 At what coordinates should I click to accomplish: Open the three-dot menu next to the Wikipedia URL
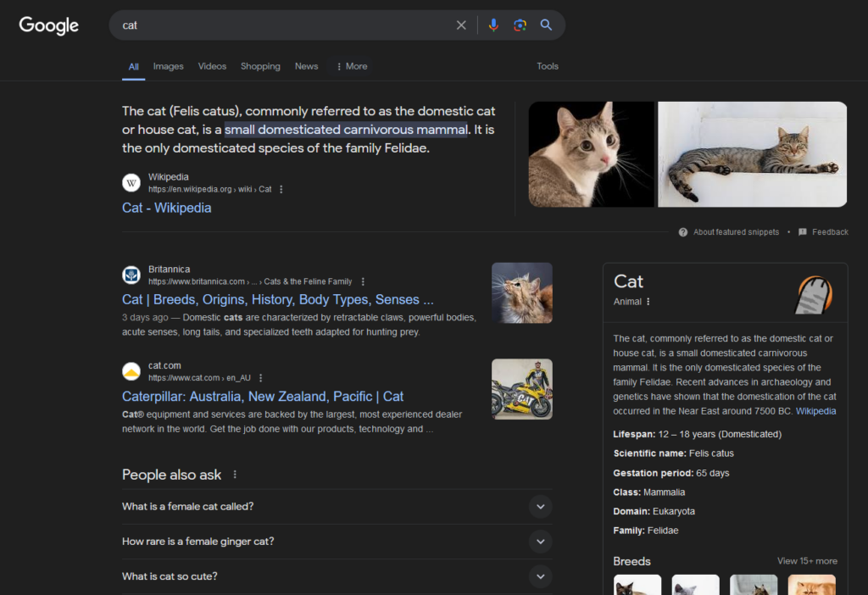(281, 189)
